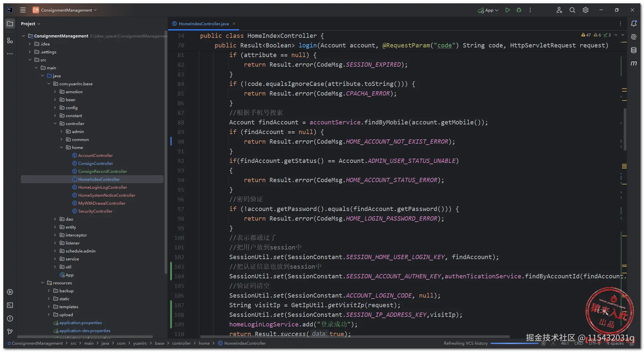Click the VCS refresh progress bar
644x352 pixels.
click(515, 343)
